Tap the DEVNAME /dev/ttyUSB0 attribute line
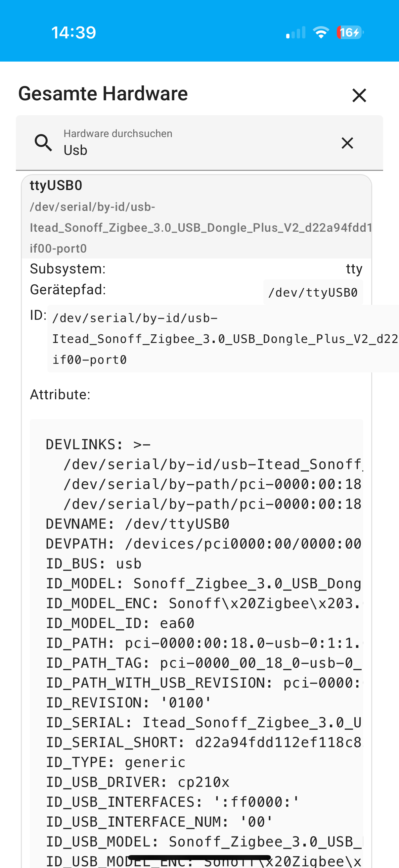 (138, 524)
